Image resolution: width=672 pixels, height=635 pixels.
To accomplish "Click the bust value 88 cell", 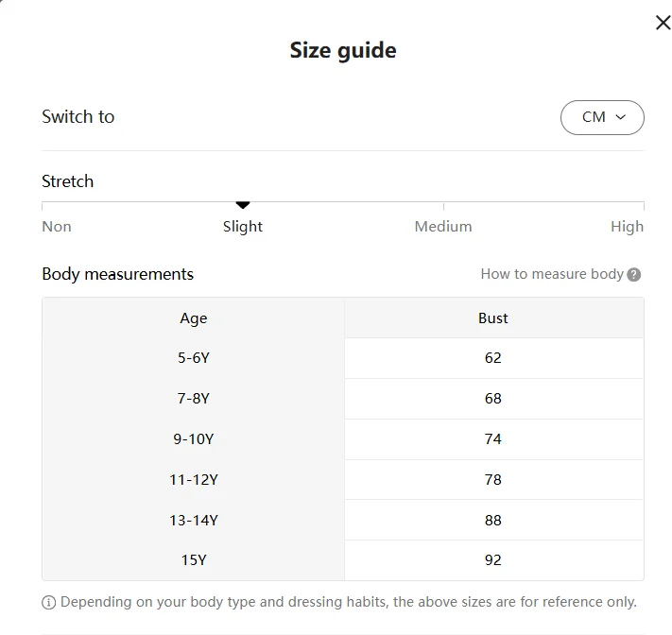I will pos(493,521).
